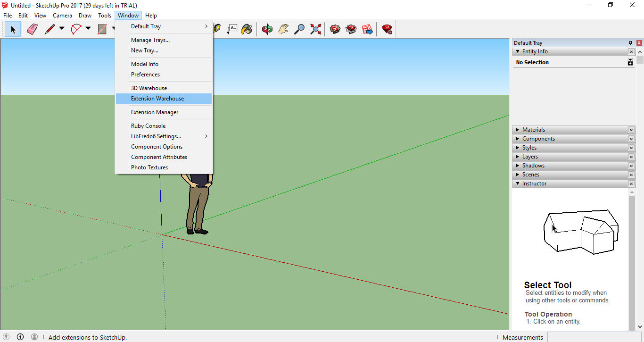The height and width of the screenshot is (342, 644).
Task: Select the Zoom magnifier tool
Action: tap(299, 29)
